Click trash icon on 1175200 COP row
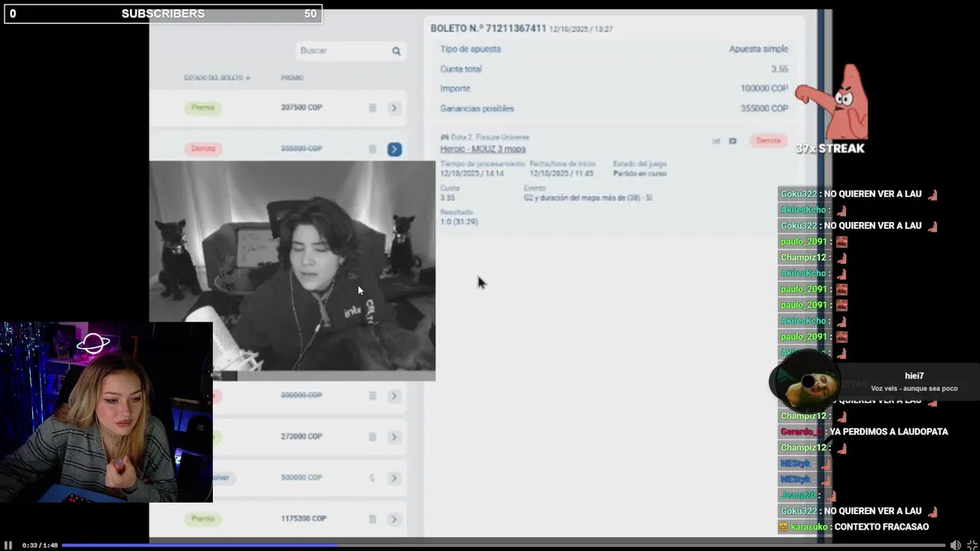 coord(373,520)
